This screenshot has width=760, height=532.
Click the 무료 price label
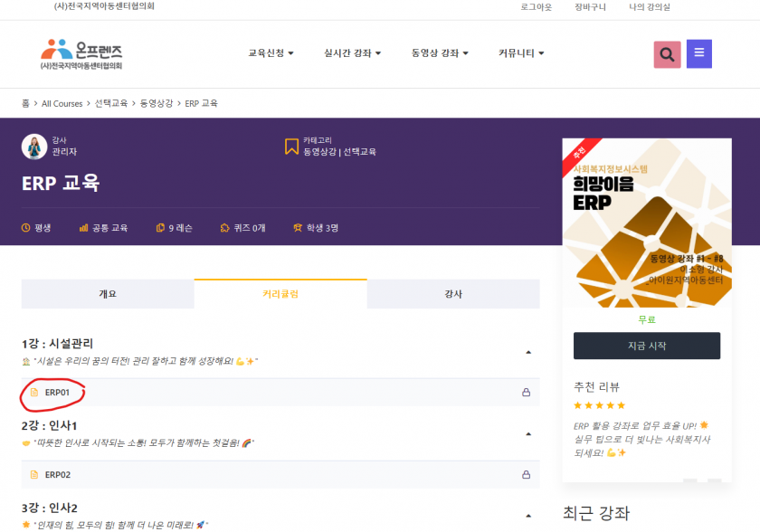(x=647, y=319)
